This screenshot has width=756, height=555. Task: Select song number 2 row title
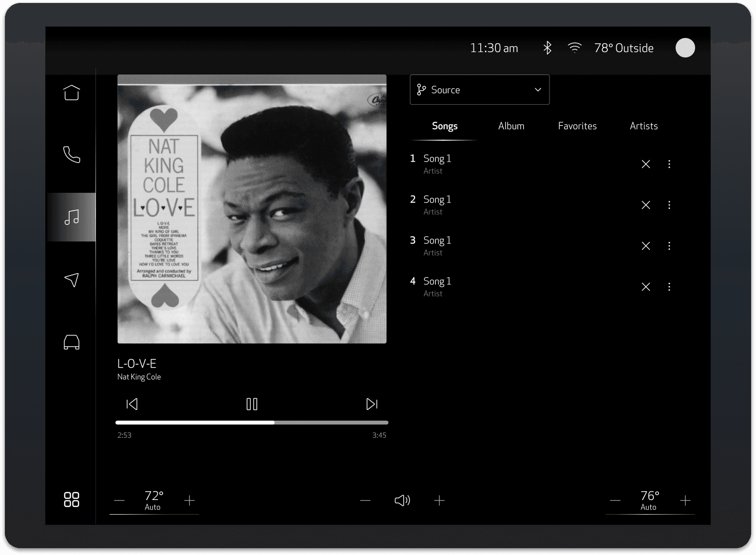(x=437, y=200)
